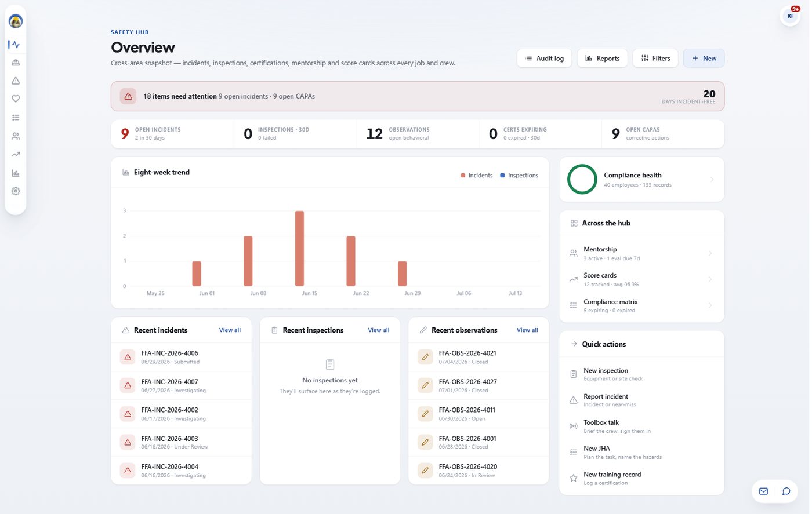
Task: Choose Toolbox talk quick action
Action: tap(641, 426)
